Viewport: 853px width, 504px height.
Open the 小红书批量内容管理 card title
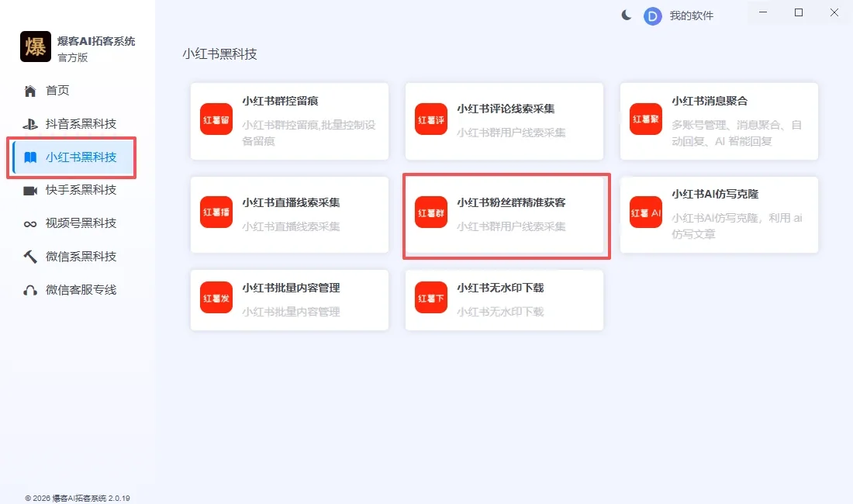click(x=291, y=288)
